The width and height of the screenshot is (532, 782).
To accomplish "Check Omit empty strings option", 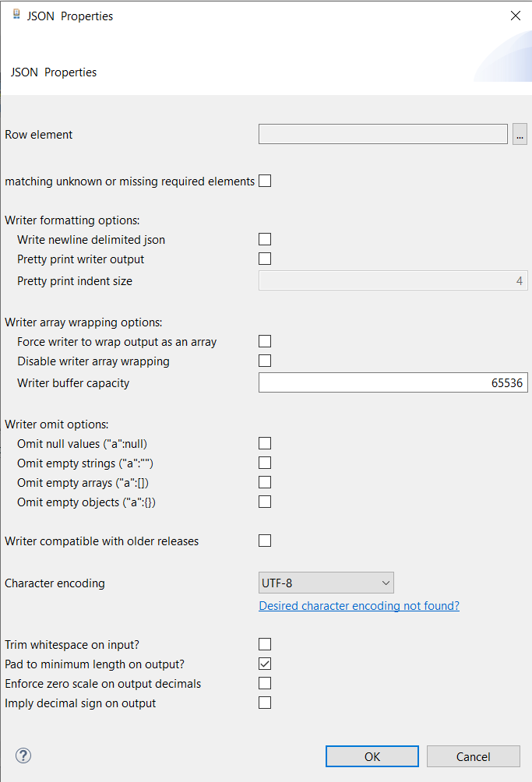I will (265, 463).
